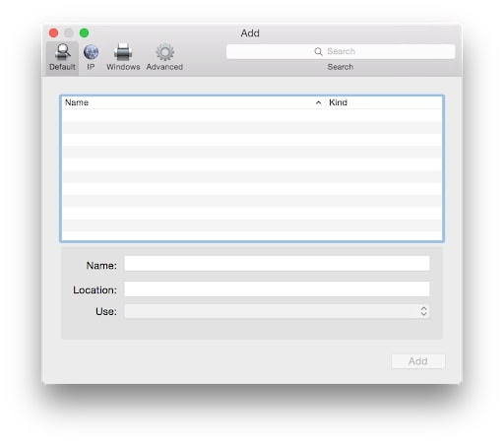This screenshot has width=504, height=445.
Task: Open the Use driver dropdown
Action: 277,311
